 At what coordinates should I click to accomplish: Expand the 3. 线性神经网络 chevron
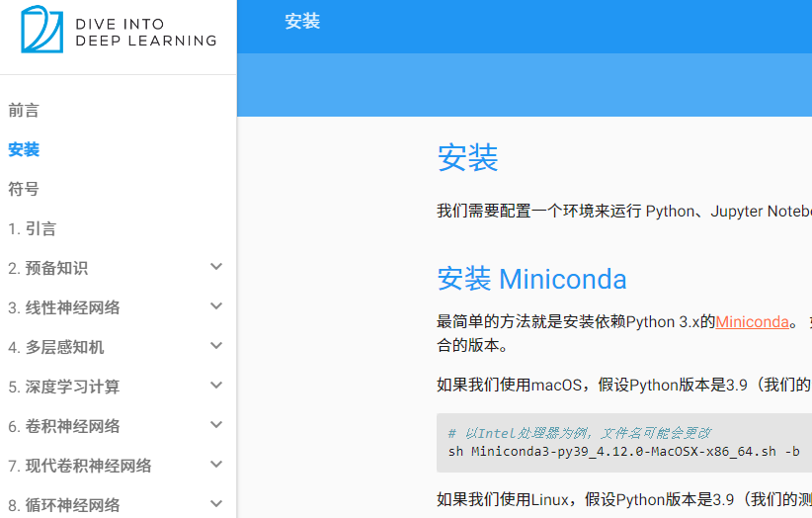(x=216, y=306)
